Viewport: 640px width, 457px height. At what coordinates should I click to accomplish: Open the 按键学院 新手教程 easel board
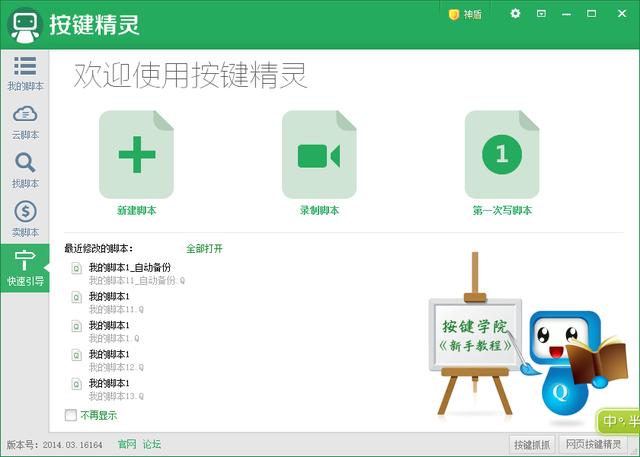pos(475,334)
